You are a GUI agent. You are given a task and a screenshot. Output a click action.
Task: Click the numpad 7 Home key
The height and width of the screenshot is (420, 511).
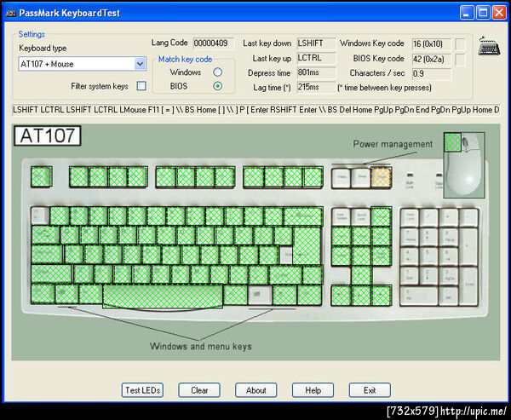(x=410, y=237)
